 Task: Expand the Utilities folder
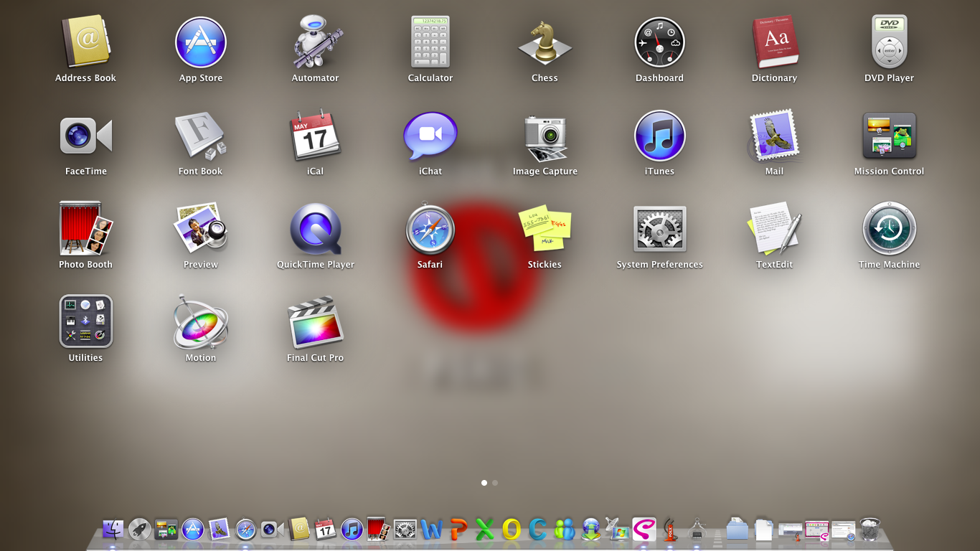point(85,321)
